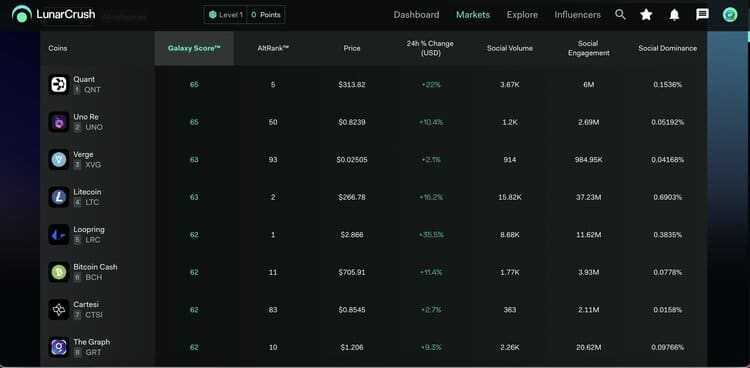Sort by 24h % Change column

click(x=430, y=48)
